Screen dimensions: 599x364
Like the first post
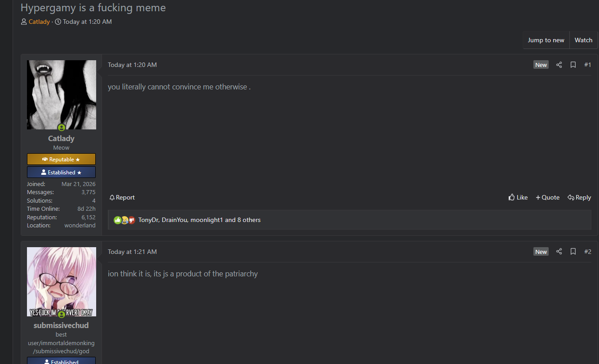(518, 197)
